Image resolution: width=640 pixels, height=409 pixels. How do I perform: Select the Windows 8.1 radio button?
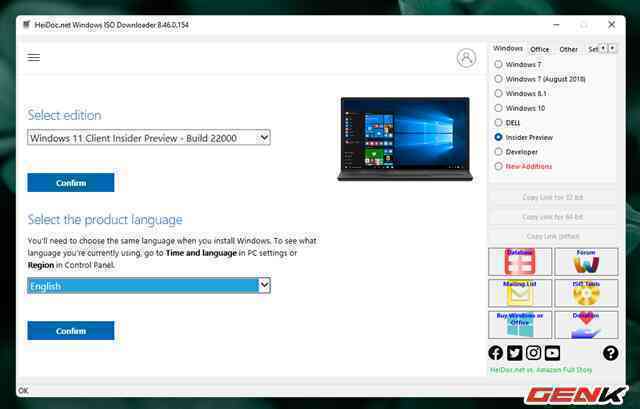(x=498, y=93)
